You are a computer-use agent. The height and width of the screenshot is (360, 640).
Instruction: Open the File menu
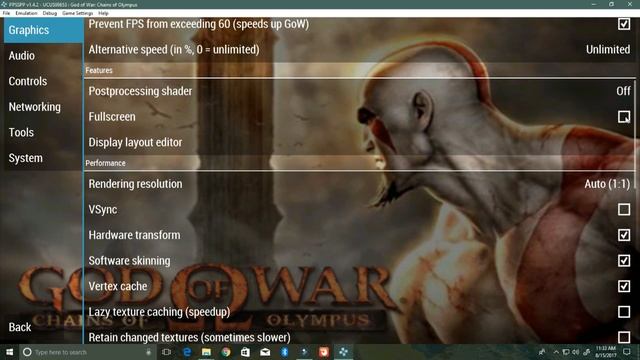(x=6, y=13)
